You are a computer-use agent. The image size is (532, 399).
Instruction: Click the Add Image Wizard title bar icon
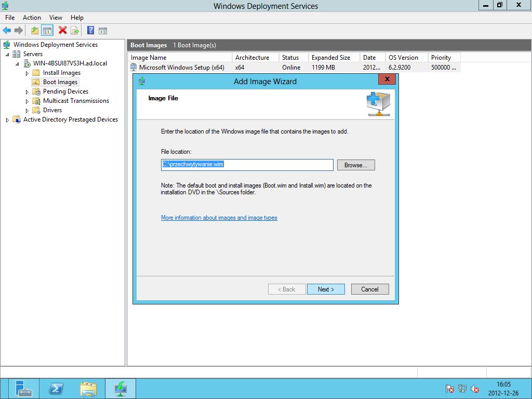pos(142,81)
